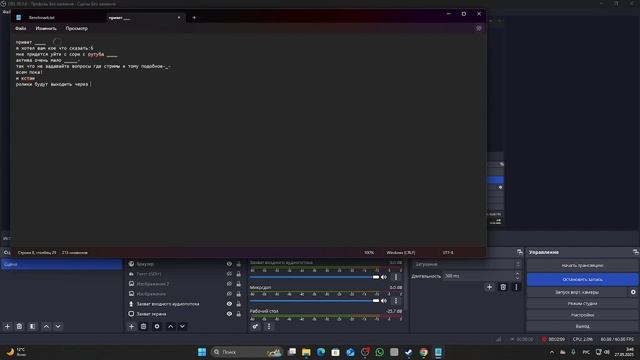Toggle visibility of Текст (GDI+) source
The image size is (640, 360).
coord(229,274)
